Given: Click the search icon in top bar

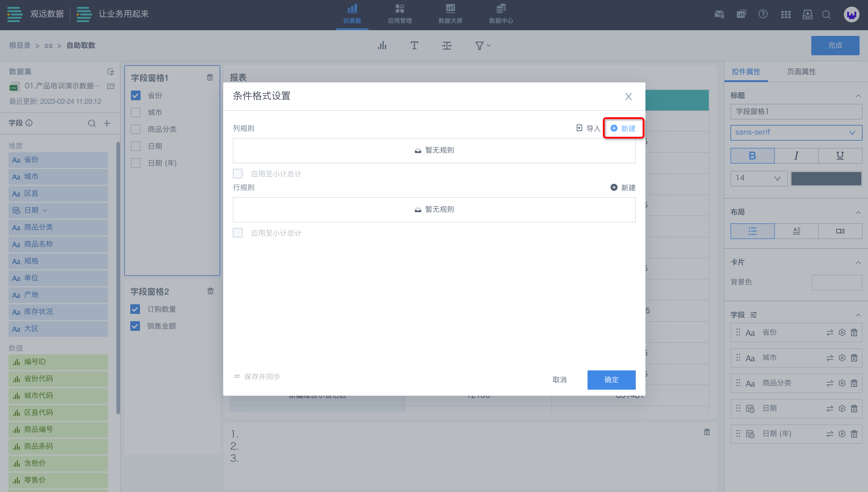Looking at the screenshot, I should pyautogui.click(x=826, y=14).
